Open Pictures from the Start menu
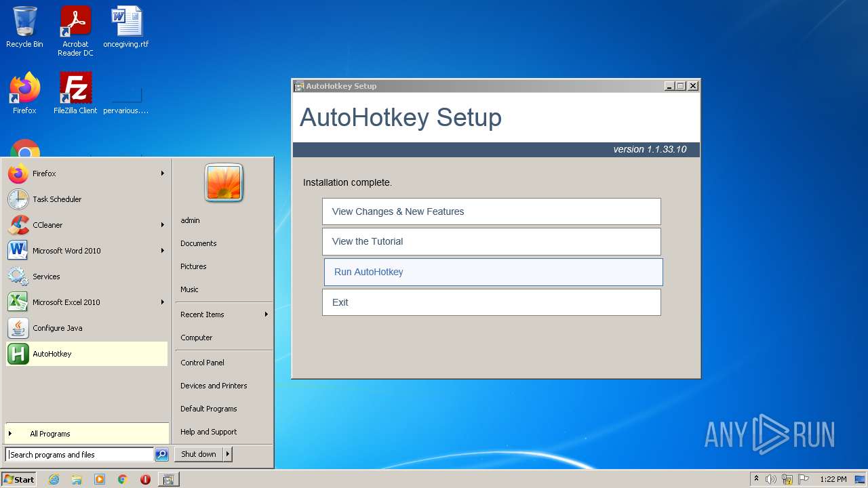868x488 pixels. [x=224, y=266]
